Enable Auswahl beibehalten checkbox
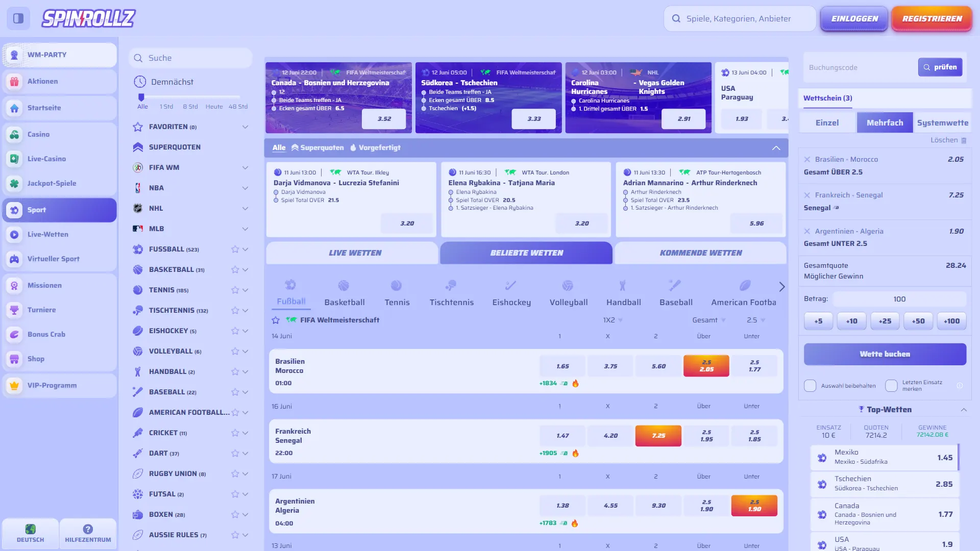 [810, 386]
